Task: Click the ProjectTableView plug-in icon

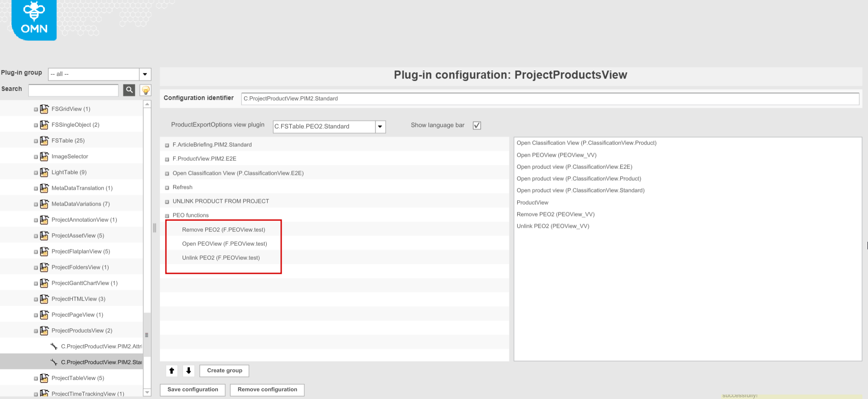Action: click(44, 378)
